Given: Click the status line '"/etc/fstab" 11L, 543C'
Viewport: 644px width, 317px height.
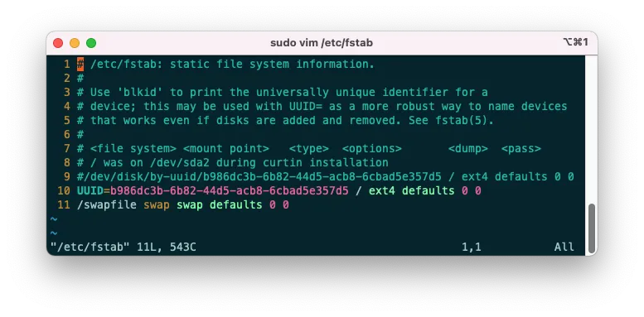Looking at the screenshot, I should point(123,247).
